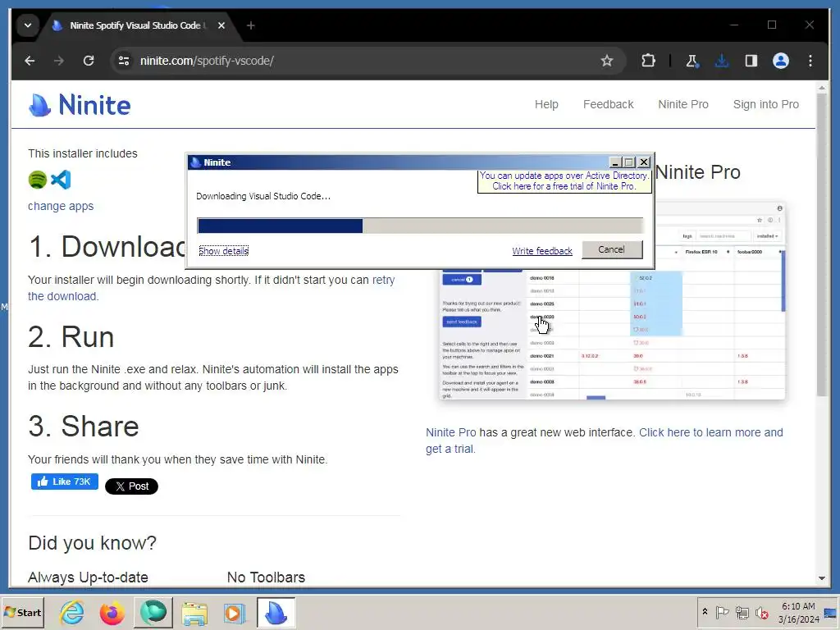Open the Action Center flag tray icon
Screen dimensions: 840x630
(x=722, y=612)
